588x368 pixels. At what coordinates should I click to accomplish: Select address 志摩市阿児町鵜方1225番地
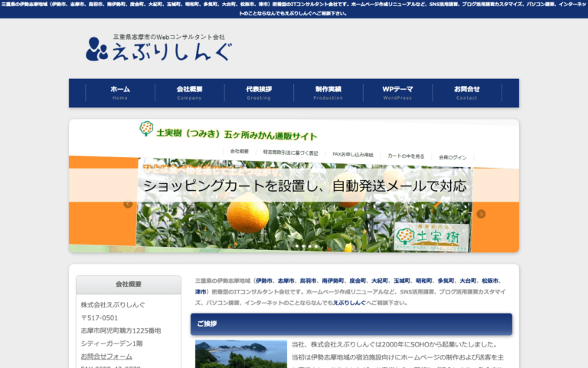tap(121, 330)
